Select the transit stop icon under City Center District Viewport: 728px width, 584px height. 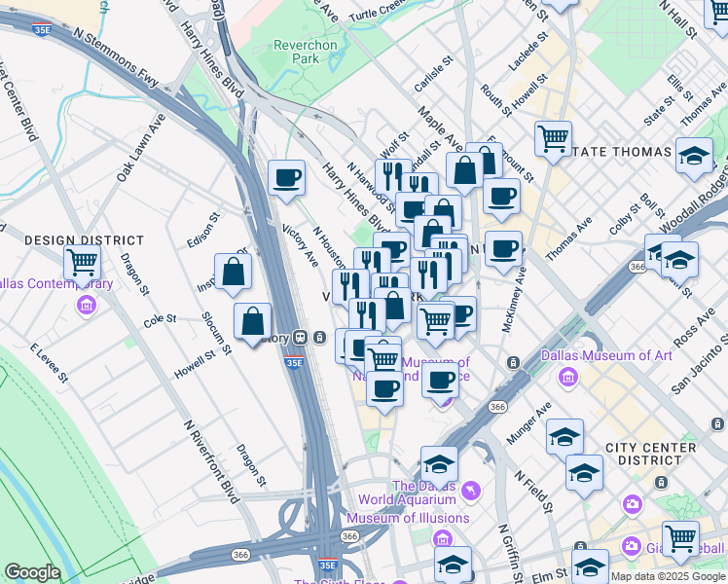[661, 482]
